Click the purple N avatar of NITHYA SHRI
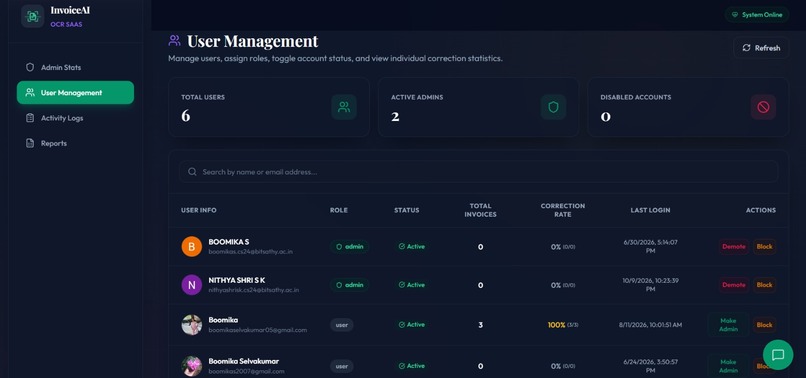The width and height of the screenshot is (806, 378). [x=192, y=285]
